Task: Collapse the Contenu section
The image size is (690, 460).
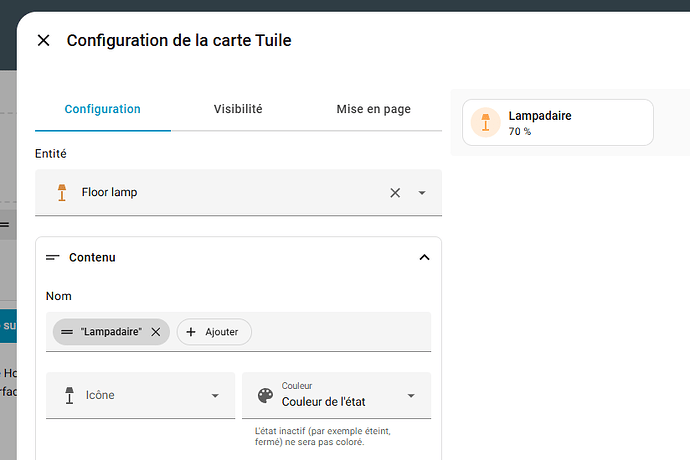Action: (424, 258)
